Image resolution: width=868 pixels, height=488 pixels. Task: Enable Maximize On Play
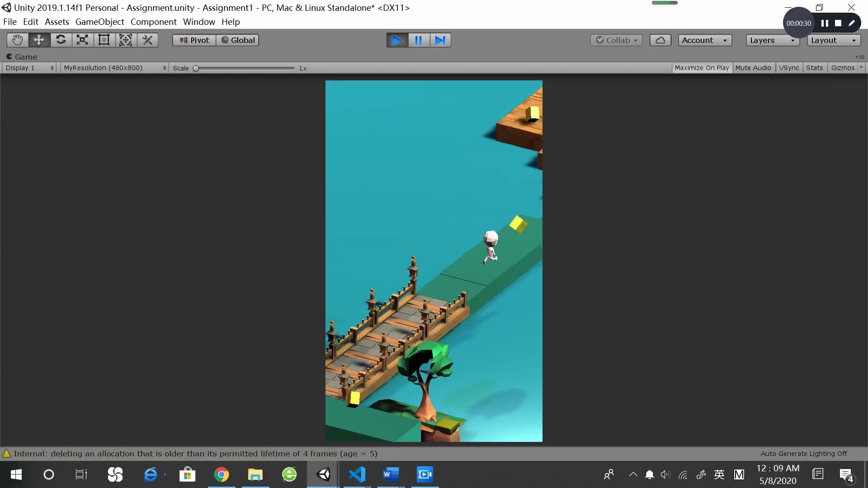pos(702,68)
